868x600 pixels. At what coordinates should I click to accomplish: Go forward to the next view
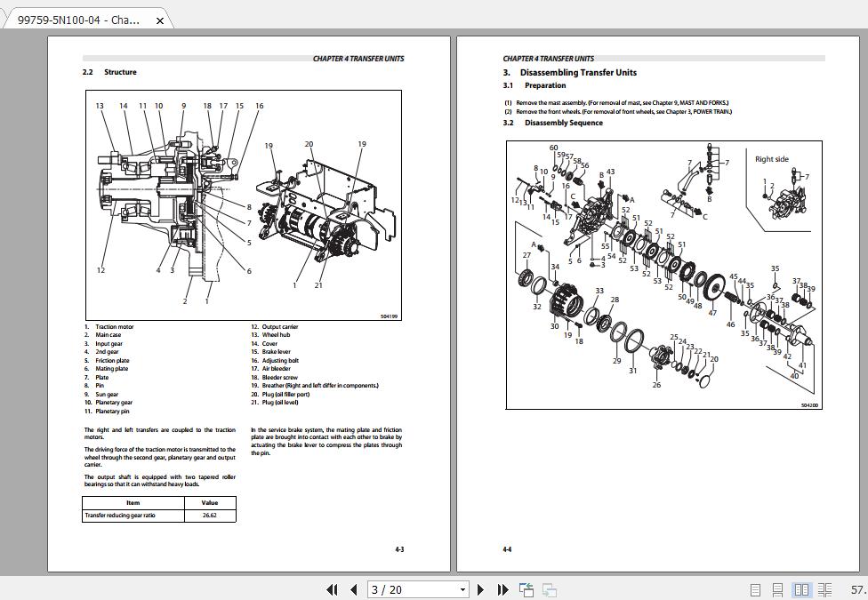click(548, 589)
